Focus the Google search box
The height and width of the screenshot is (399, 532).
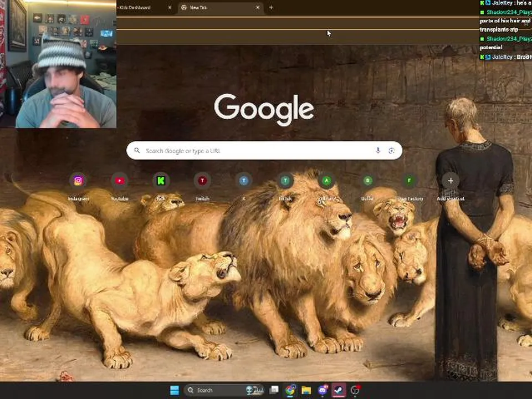[264, 150]
